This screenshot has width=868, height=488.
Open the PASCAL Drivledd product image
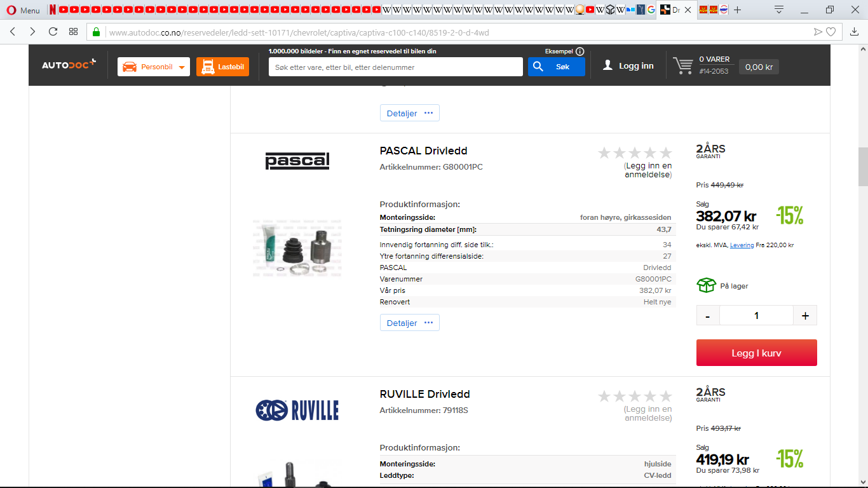point(297,248)
